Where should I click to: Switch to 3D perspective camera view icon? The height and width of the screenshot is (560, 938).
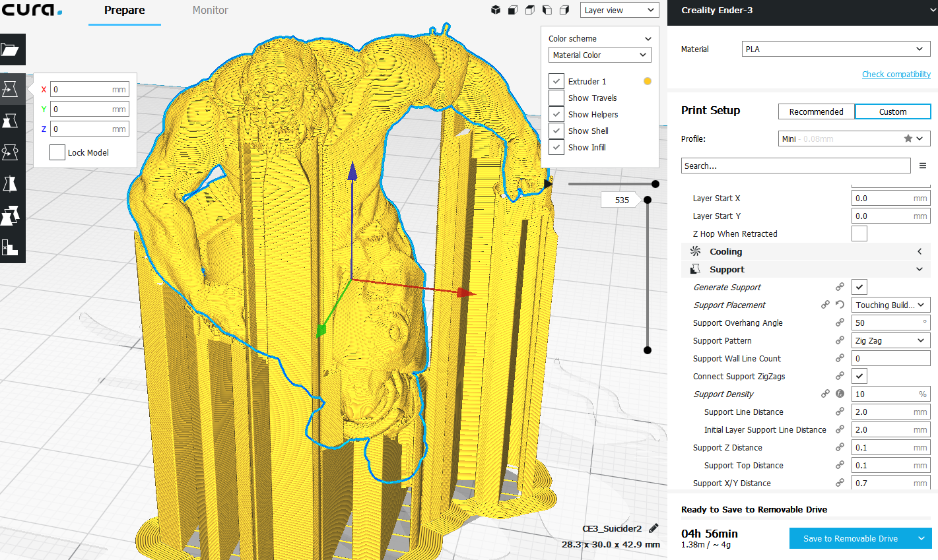(x=496, y=10)
